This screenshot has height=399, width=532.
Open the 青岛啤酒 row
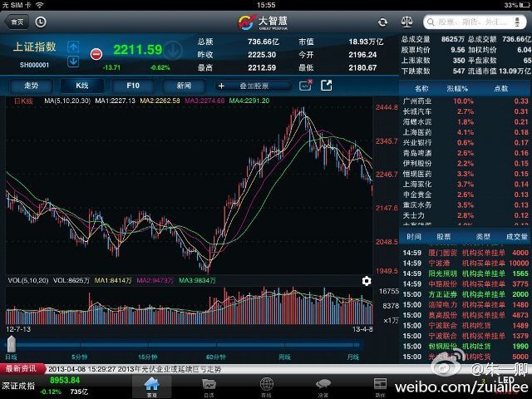coord(465,153)
